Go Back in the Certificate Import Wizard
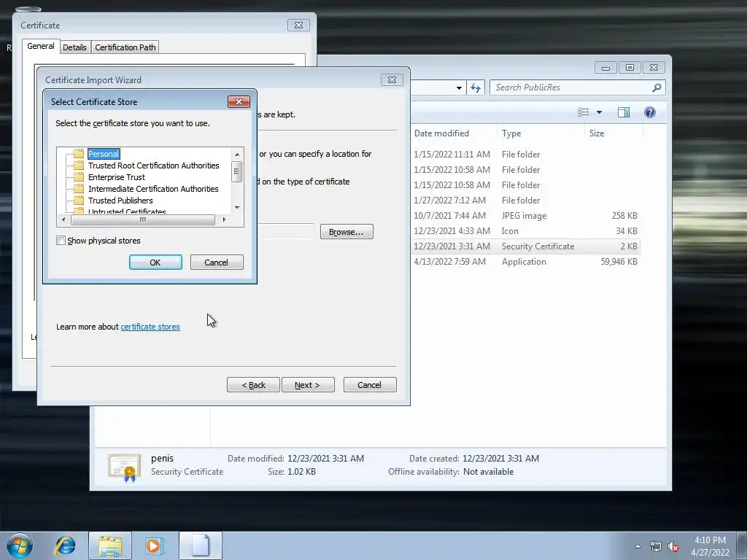The image size is (747, 560). click(253, 385)
